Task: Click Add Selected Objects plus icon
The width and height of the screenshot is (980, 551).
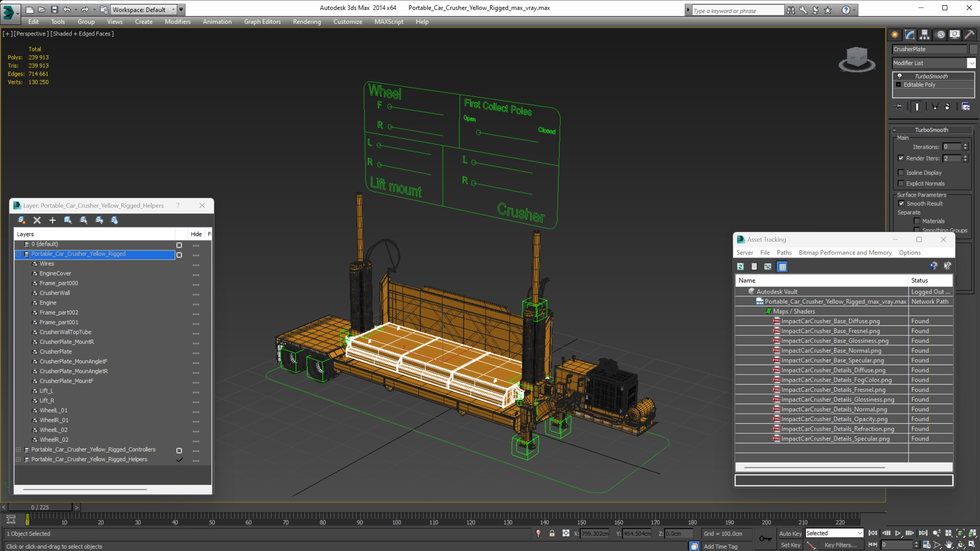Action: pyautogui.click(x=53, y=220)
